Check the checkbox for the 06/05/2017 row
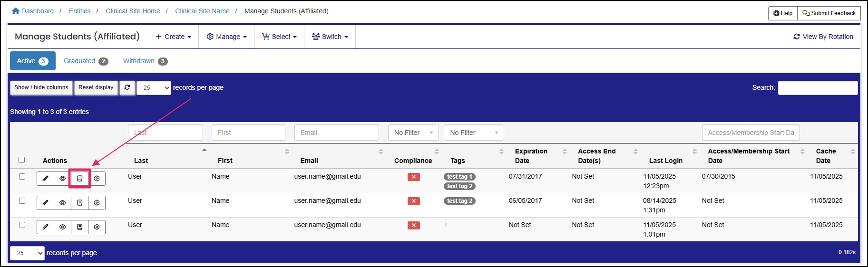Image resolution: width=868 pixels, height=267 pixels. pyautogui.click(x=22, y=201)
